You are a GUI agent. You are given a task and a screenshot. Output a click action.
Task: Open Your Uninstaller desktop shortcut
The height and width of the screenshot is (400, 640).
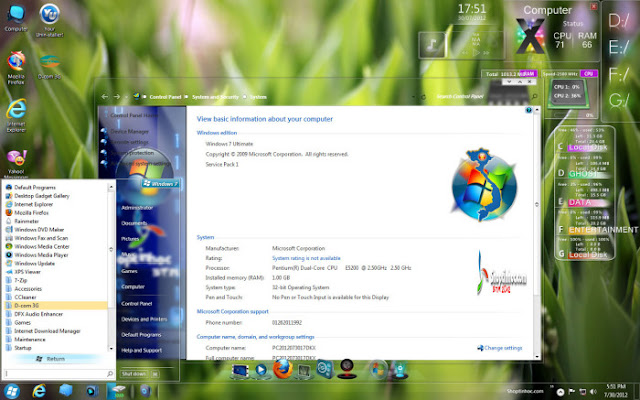(x=49, y=20)
